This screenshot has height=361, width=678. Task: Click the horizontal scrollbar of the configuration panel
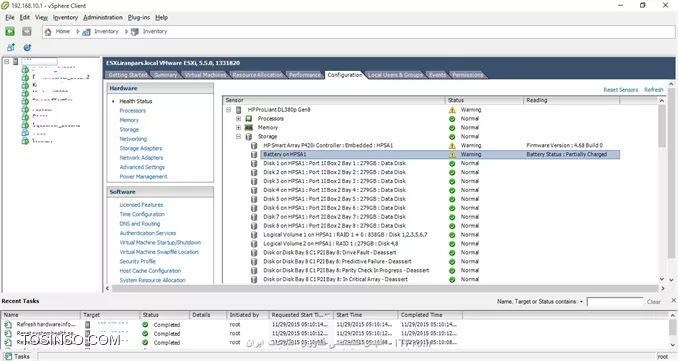(x=385, y=288)
